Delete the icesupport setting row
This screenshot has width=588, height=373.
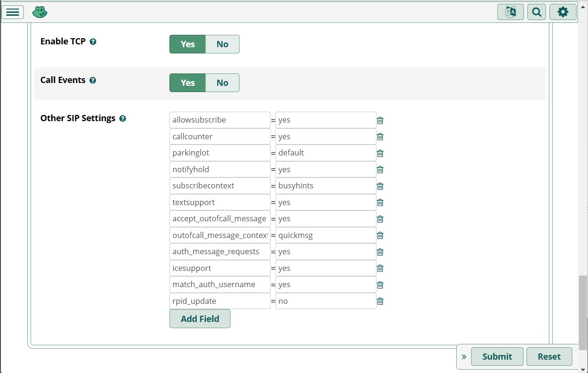380,268
